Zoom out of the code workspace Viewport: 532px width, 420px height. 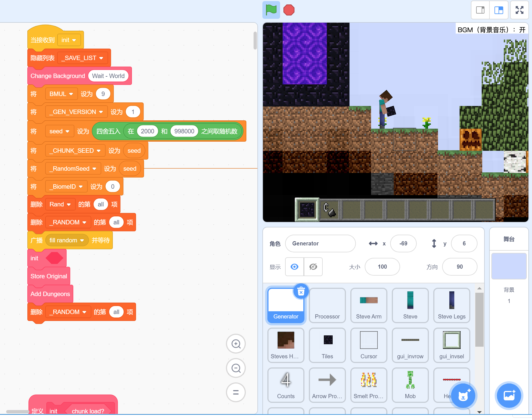236,368
